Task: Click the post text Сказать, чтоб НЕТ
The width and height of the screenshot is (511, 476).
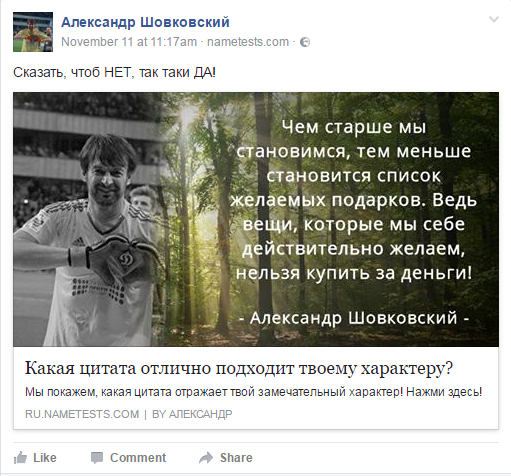Action: click(114, 72)
